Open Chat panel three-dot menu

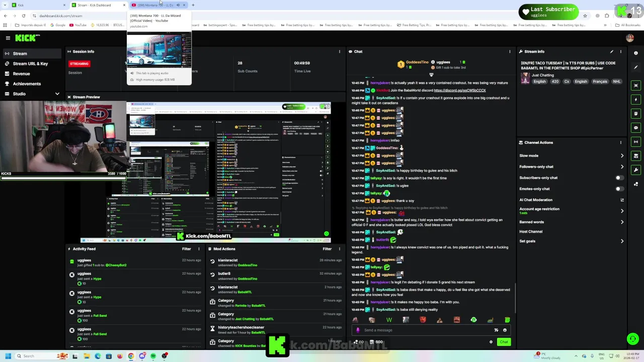tap(510, 51)
